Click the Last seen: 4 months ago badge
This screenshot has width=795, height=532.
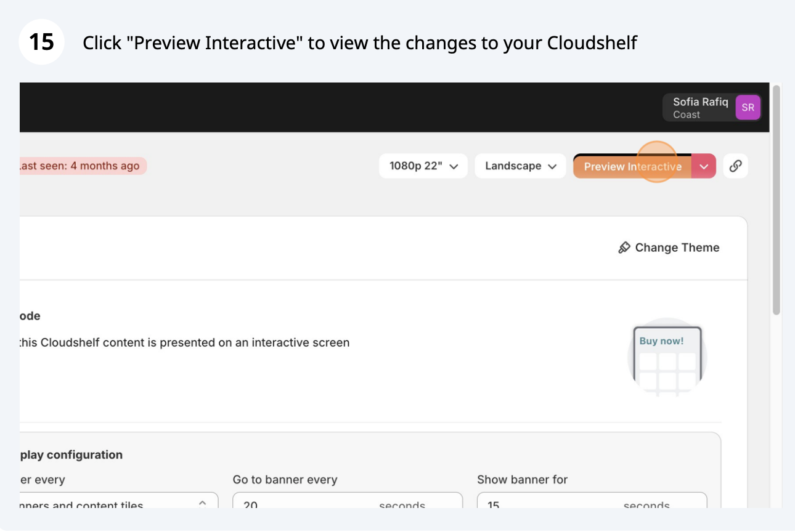coord(82,166)
